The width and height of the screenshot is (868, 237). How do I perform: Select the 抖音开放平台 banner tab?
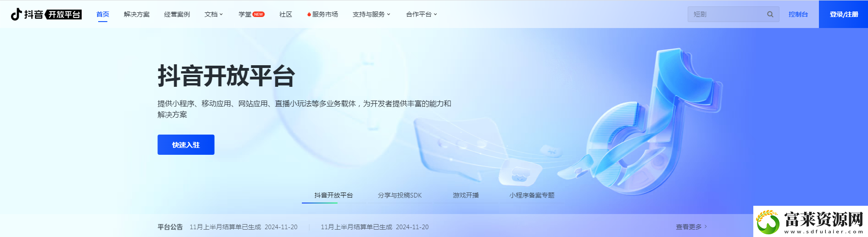(334, 195)
